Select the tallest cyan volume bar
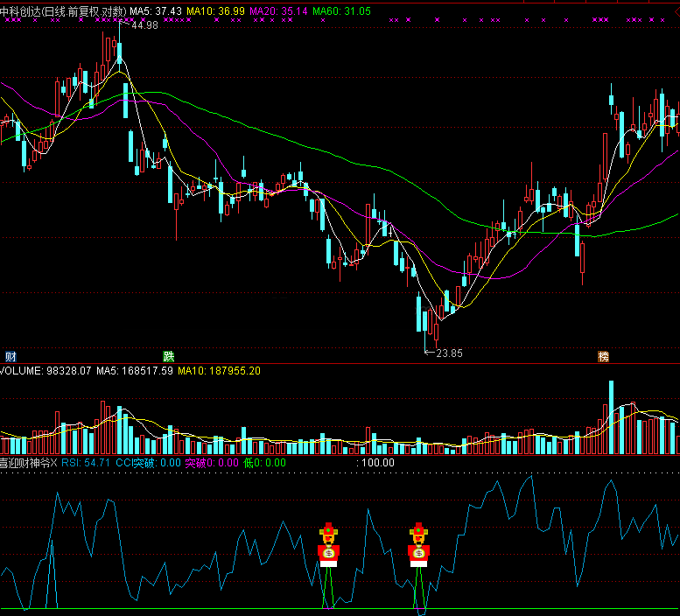Viewport: 680px width, 616px height. click(x=611, y=417)
